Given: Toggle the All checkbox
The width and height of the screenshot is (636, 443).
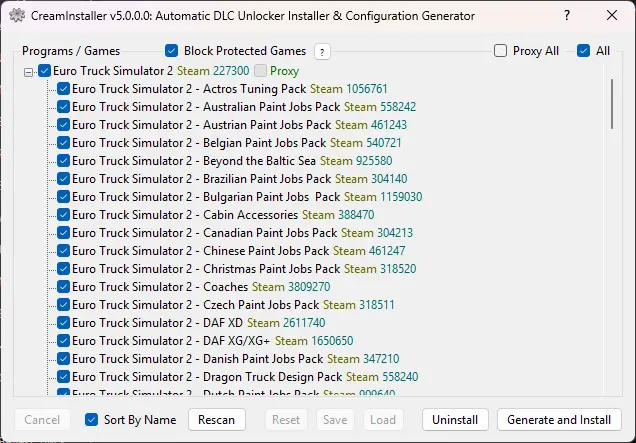Looking at the screenshot, I should click(584, 51).
